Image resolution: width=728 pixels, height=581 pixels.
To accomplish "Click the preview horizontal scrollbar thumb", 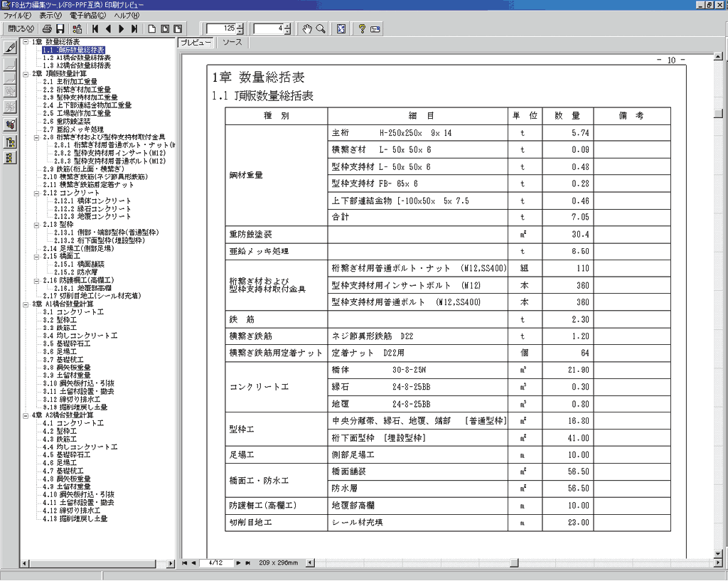I will [x=514, y=563].
